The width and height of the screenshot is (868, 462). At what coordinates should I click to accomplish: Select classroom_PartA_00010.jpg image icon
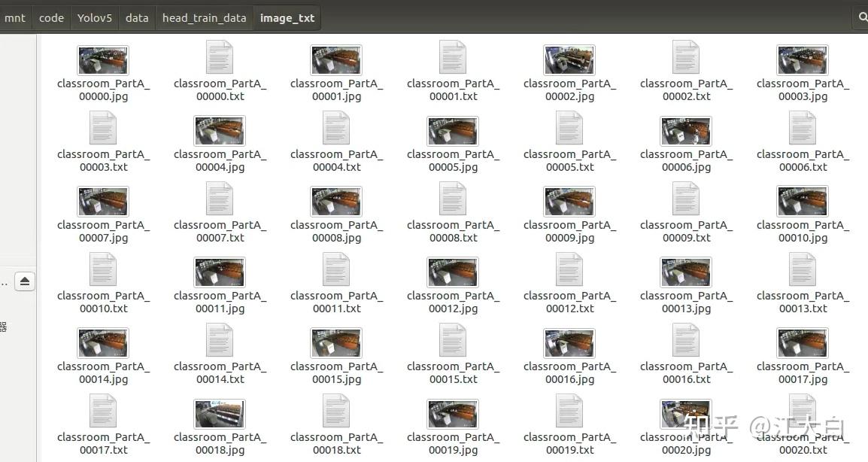click(x=803, y=201)
